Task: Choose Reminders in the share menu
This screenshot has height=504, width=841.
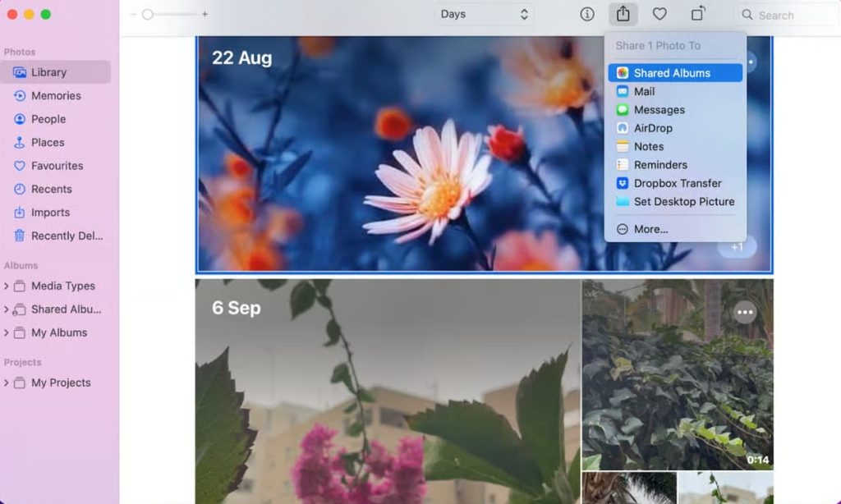Action: (675, 165)
